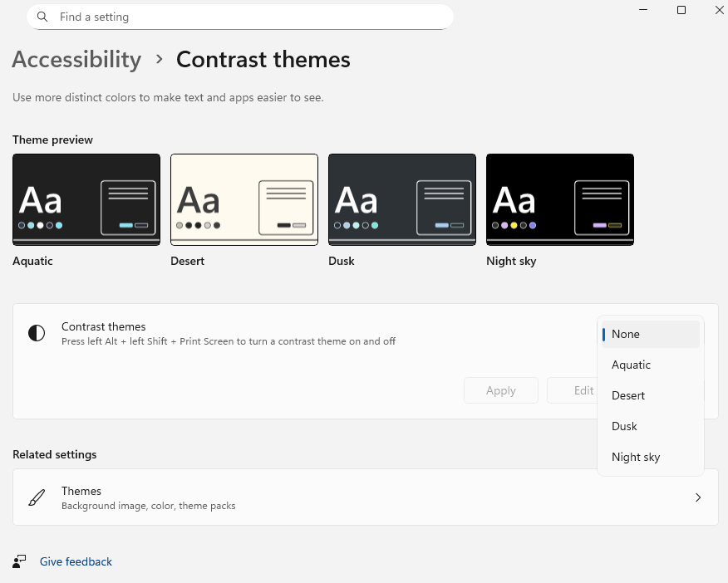The height and width of the screenshot is (583, 728).
Task: Open the Give feedback link
Action: pos(76,561)
